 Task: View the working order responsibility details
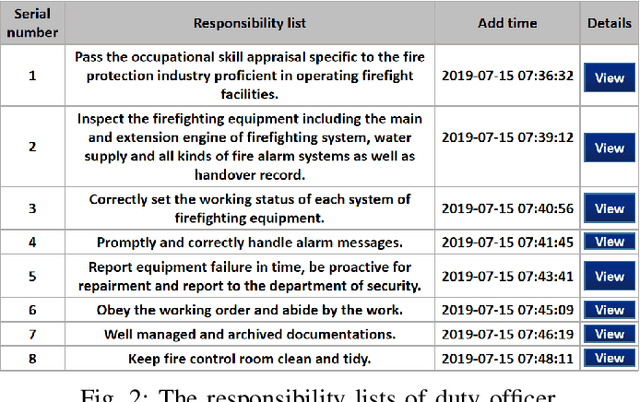point(609,310)
